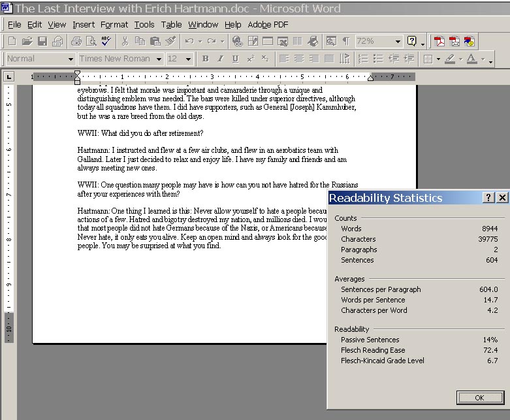Click the Save icon in toolbar
Image resolution: width=510 pixels, height=420 pixels.
(42, 41)
